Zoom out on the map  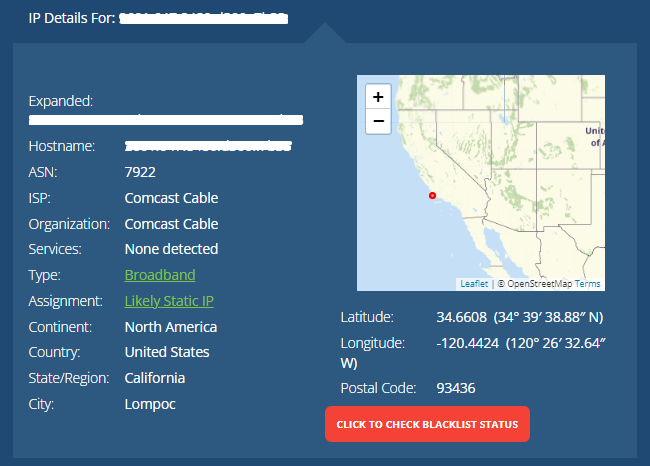pos(378,121)
